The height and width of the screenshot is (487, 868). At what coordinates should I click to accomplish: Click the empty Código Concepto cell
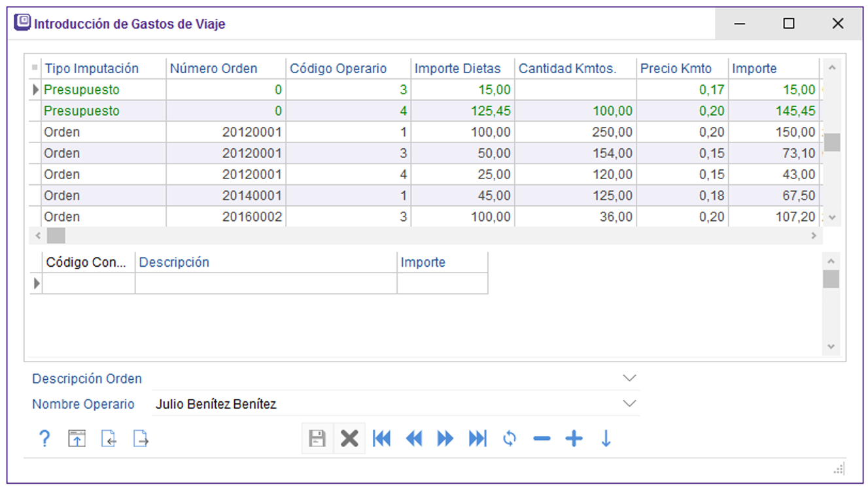coord(88,283)
